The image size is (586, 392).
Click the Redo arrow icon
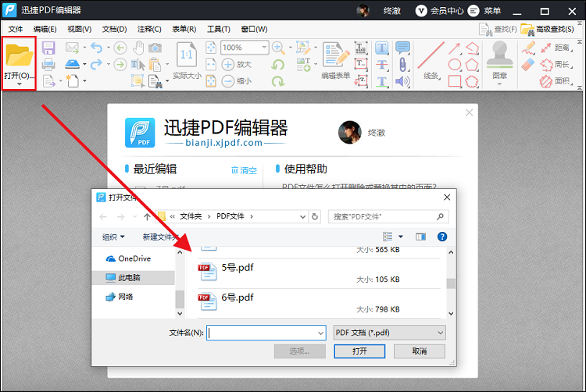coord(97,64)
